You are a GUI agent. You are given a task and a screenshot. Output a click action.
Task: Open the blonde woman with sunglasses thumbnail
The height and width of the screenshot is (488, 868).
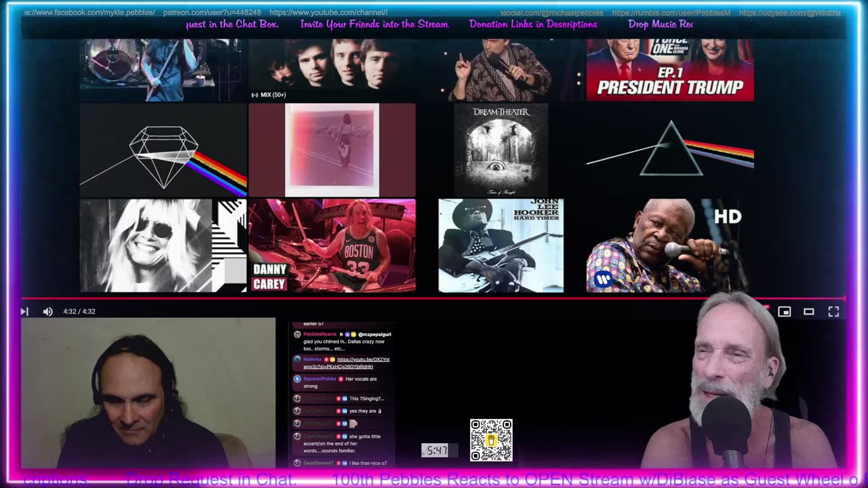pos(163,245)
